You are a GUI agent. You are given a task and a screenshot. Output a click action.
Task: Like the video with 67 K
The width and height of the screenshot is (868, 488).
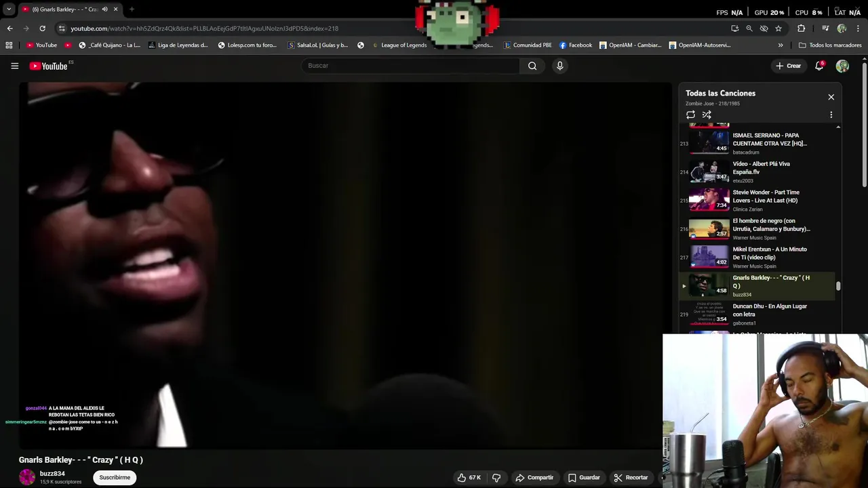click(469, 478)
